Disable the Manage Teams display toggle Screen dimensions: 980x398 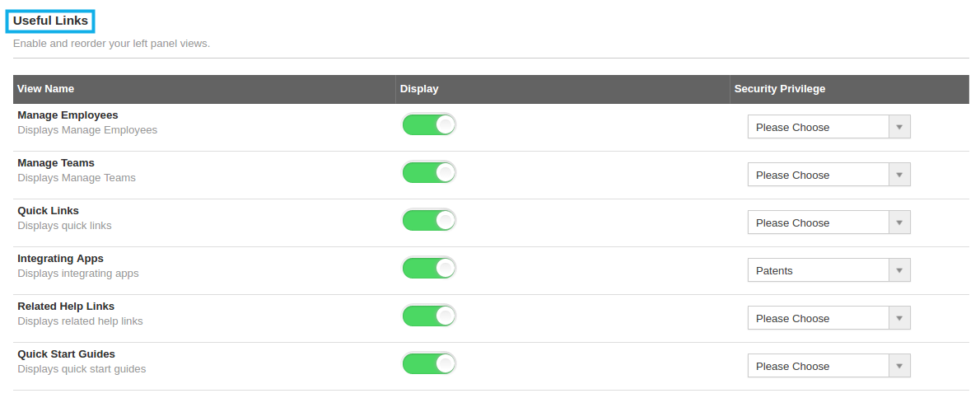coord(429,172)
